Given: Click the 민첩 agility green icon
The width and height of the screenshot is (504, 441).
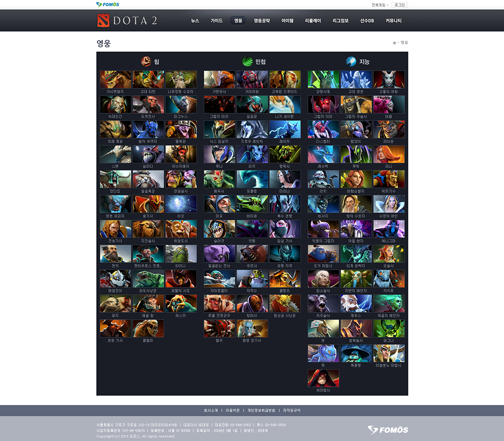Looking at the screenshot, I should pyautogui.click(x=247, y=61).
